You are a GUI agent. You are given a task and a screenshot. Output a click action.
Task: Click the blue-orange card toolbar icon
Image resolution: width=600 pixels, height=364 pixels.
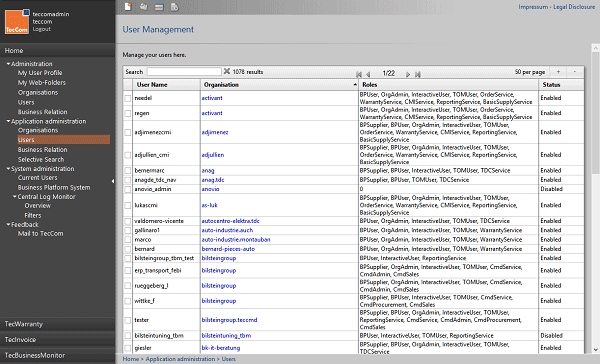(159, 7)
